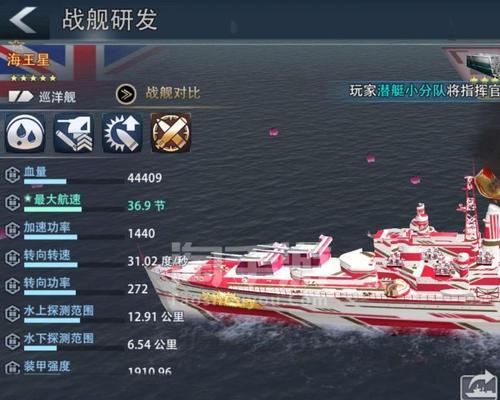Open the 战舰对比 ship comparison
The width and height of the screenshot is (500, 400).
[x=173, y=93]
